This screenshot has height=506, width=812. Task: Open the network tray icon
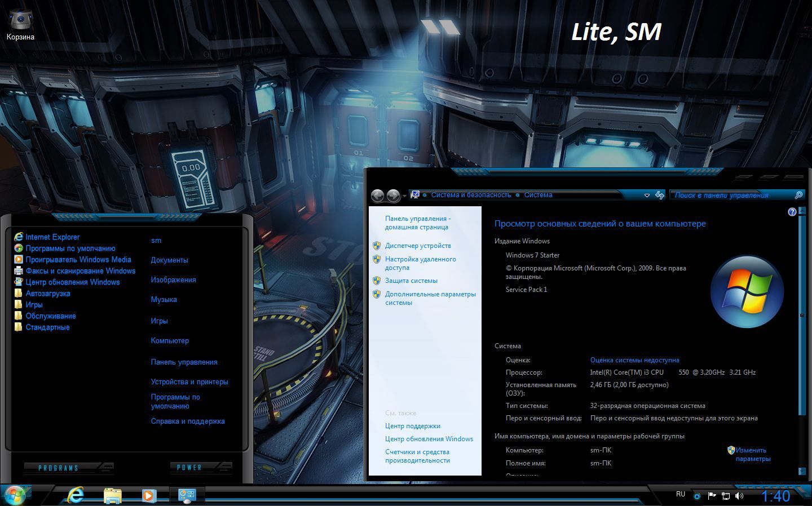(726, 496)
